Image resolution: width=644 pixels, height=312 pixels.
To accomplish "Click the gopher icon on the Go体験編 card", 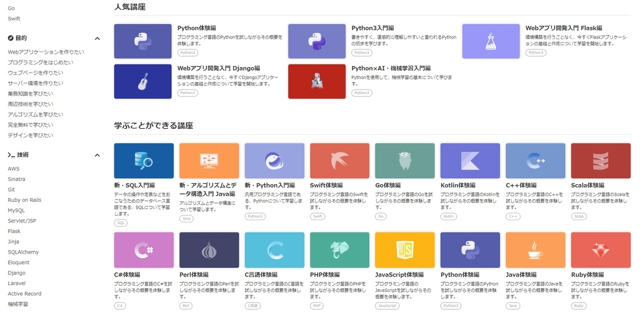I will [405, 161].
